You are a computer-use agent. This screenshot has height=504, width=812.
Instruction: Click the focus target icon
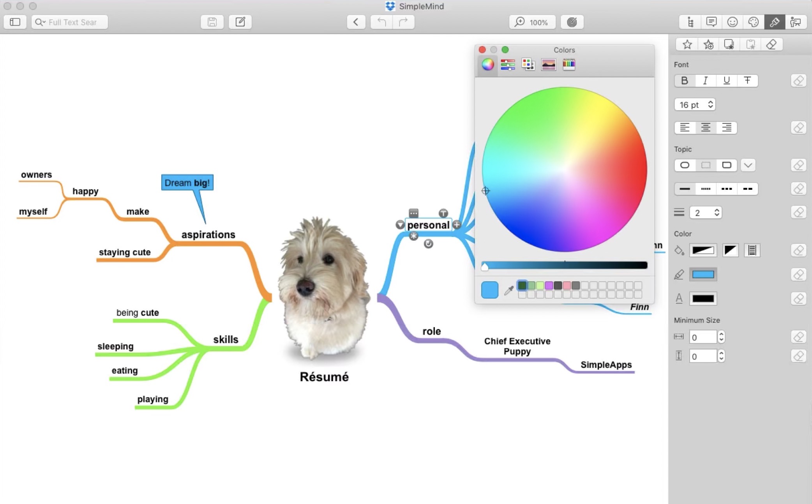[572, 22]
